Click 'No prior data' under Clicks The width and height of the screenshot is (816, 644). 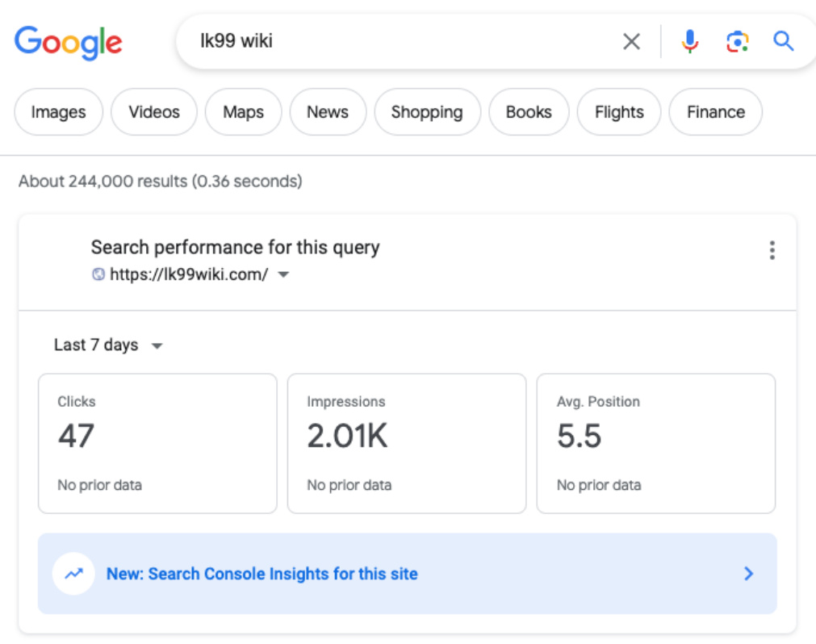[99, 485]
